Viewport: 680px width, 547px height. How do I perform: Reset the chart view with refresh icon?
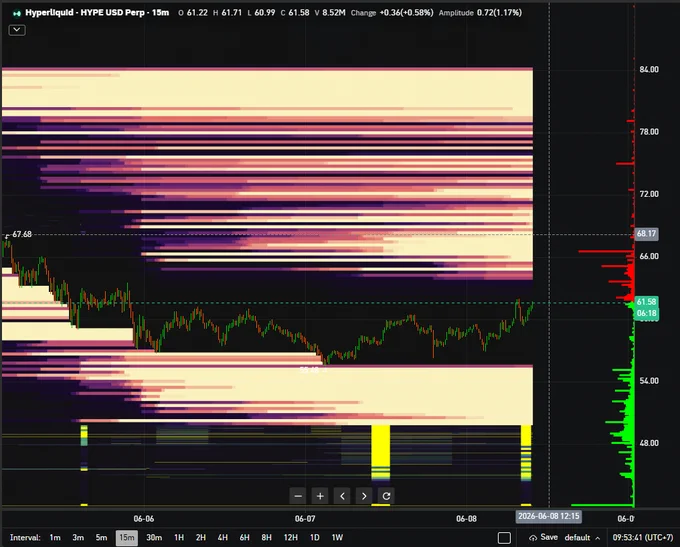click(x=386, y=496)
